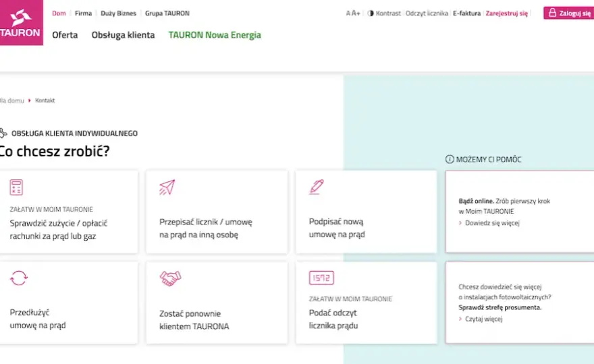
Task: Click the meter reading 1572 icon
Action: (321, 278)
